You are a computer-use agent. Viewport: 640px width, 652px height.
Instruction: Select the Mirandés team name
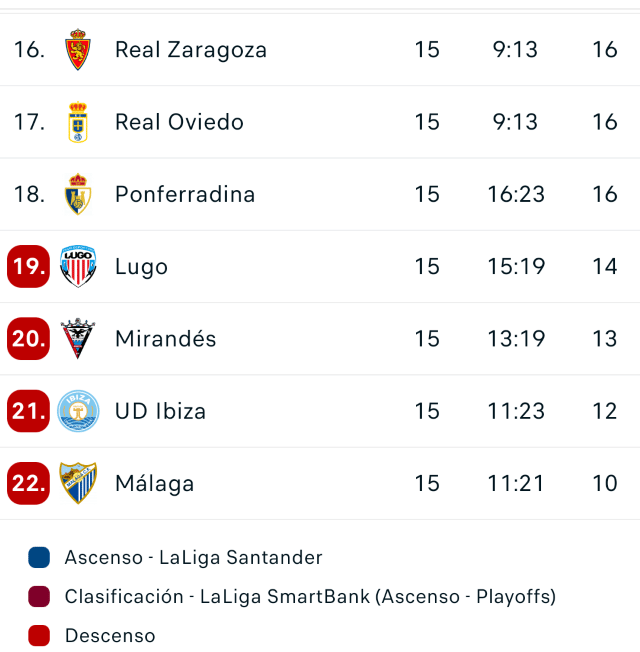(x=165, y=339)
